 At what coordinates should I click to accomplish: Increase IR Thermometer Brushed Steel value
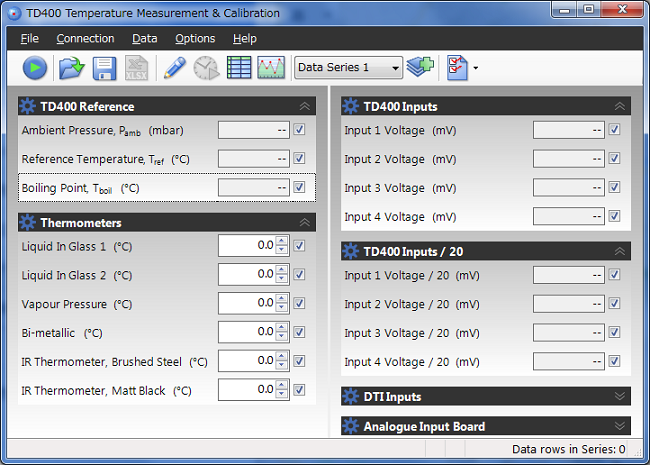[282, 356]
